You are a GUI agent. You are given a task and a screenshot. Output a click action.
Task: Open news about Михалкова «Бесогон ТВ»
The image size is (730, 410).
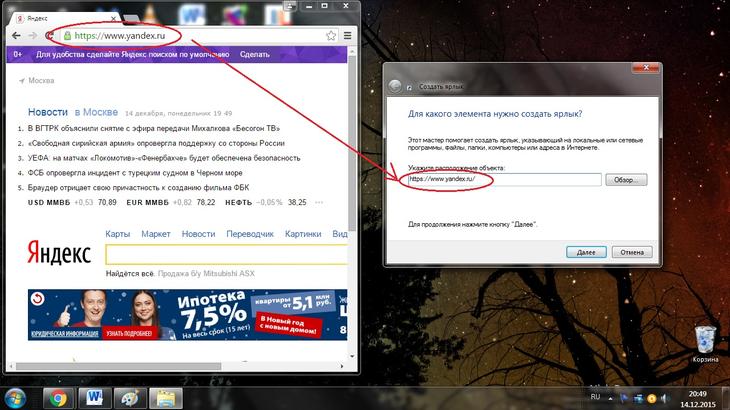[x=154, y=128]
